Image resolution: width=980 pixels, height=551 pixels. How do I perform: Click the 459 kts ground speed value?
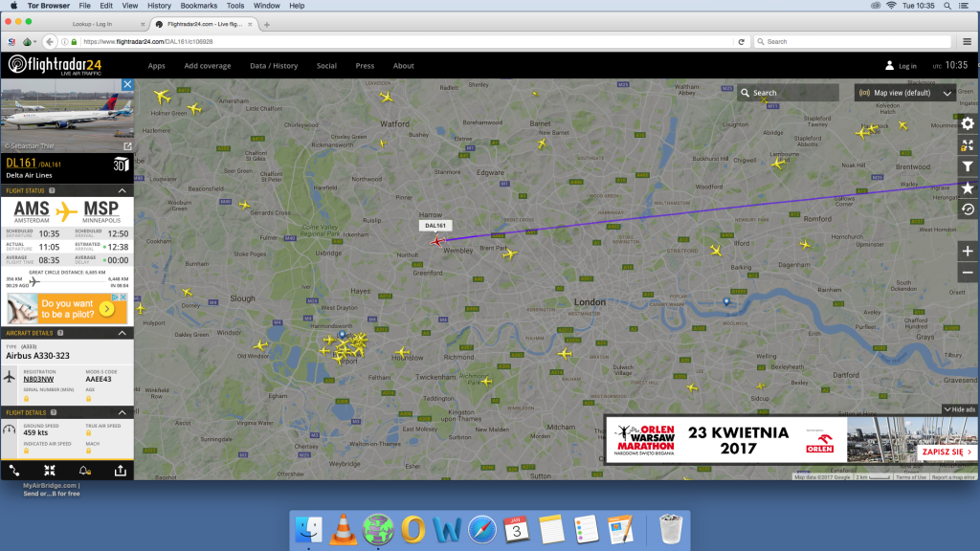[x=35, y=432]
